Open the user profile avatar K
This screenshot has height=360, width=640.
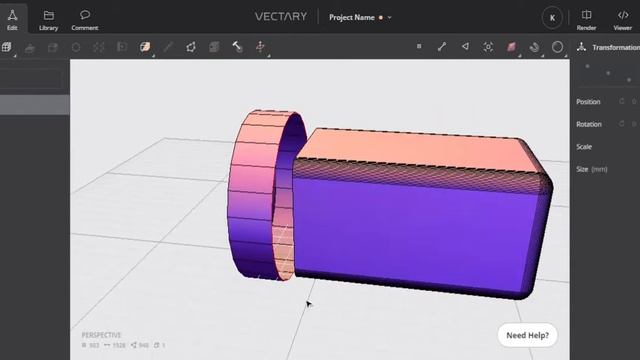(x=552, y=18)
